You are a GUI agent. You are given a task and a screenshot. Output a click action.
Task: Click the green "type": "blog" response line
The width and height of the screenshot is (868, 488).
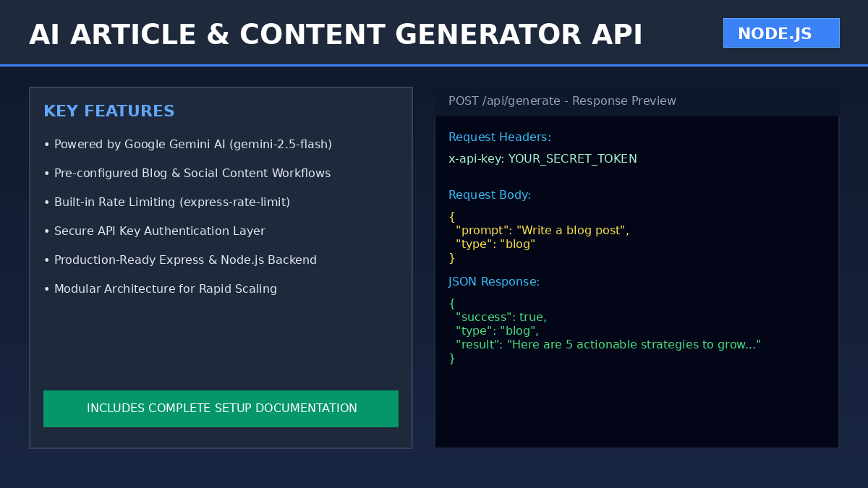[498, 331]
